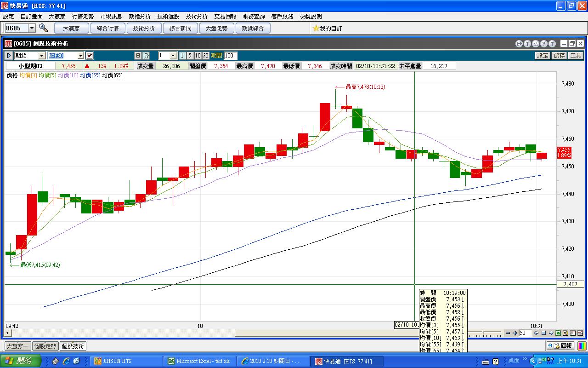Click the 工具 button in chart panel
The image size is (588, 368).
click(576, 56)
